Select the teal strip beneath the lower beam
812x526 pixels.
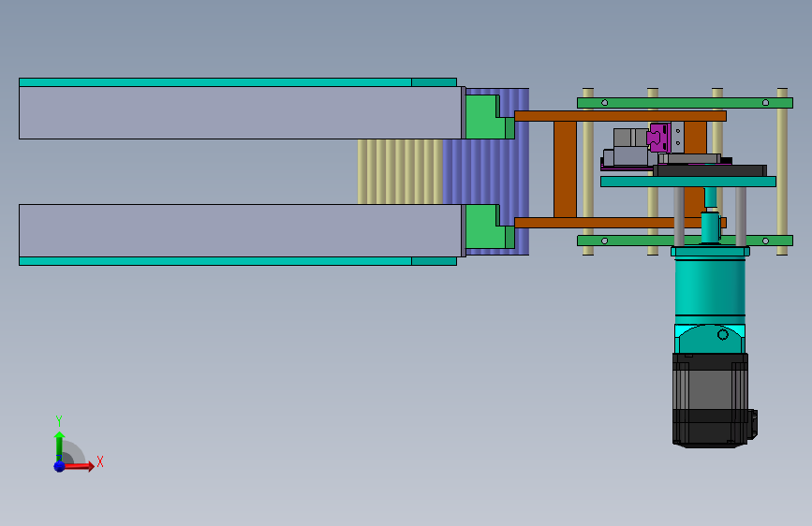pyautogui.click(x=238, y=261)
